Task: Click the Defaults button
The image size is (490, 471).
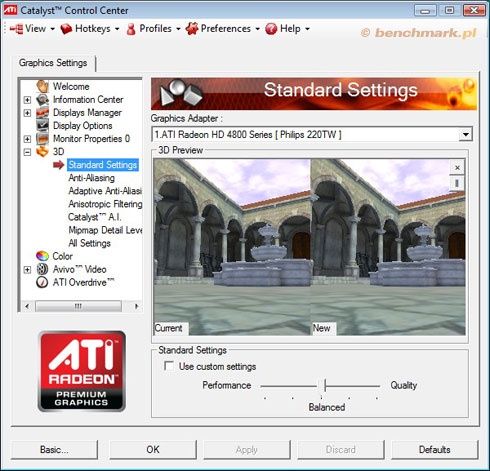Action: (x=435, y=450)
